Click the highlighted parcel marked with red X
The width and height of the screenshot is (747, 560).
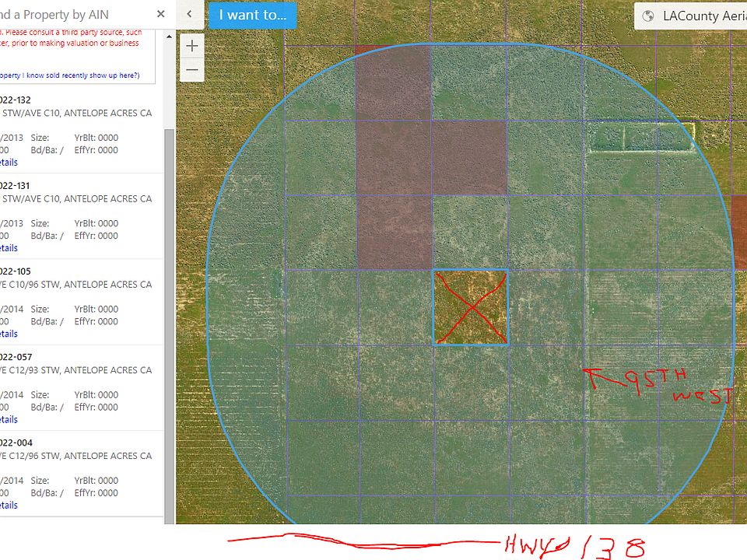pyautogui.click(x=471, y=307)
